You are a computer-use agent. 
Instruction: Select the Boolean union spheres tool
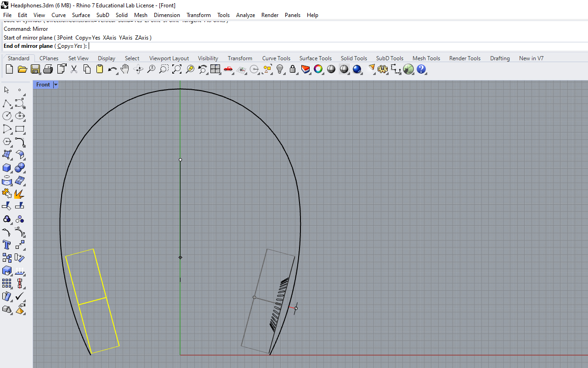click(x=20, y=167)
